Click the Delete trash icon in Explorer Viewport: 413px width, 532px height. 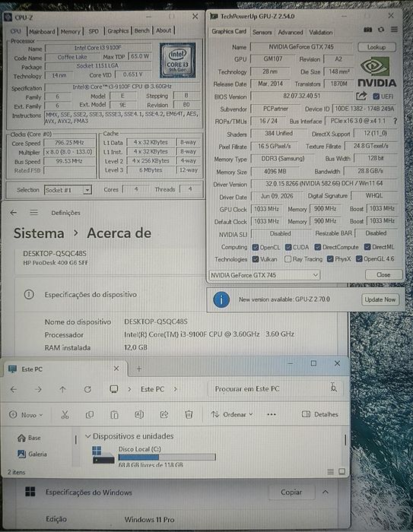[189, 414]
